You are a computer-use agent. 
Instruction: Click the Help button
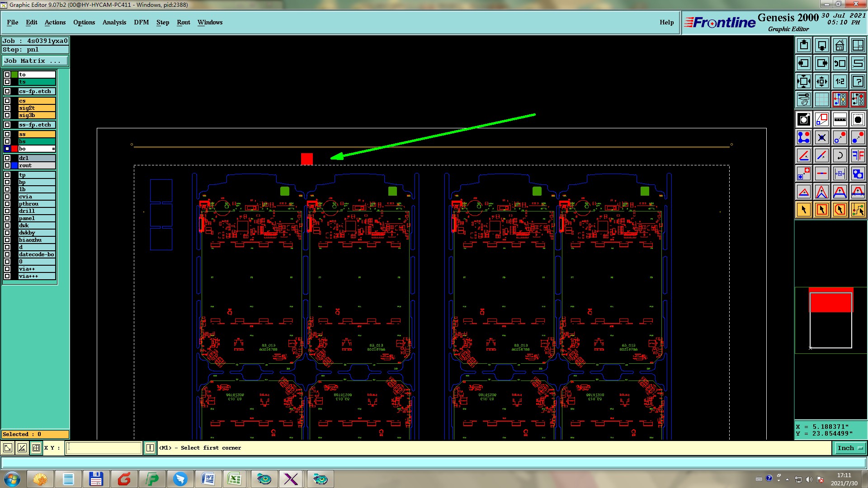point(666,22)
